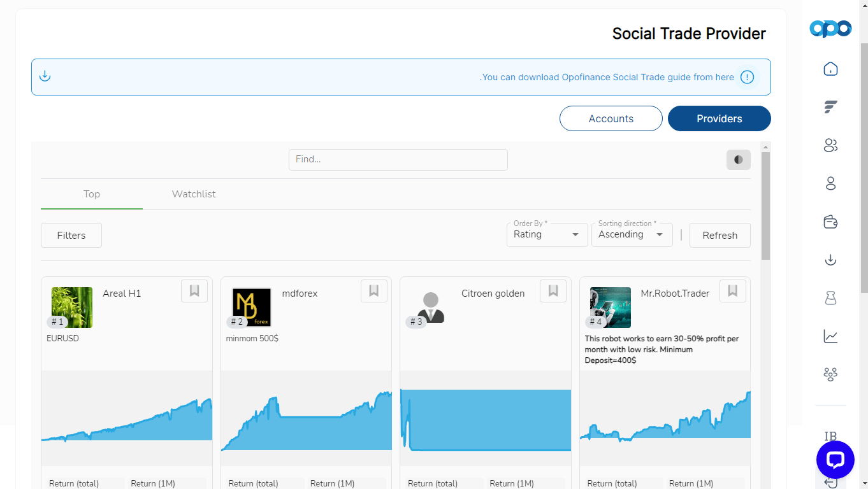
Task: Click the Mr.Robot.Trader avatar image
Action: pos(611,308)
